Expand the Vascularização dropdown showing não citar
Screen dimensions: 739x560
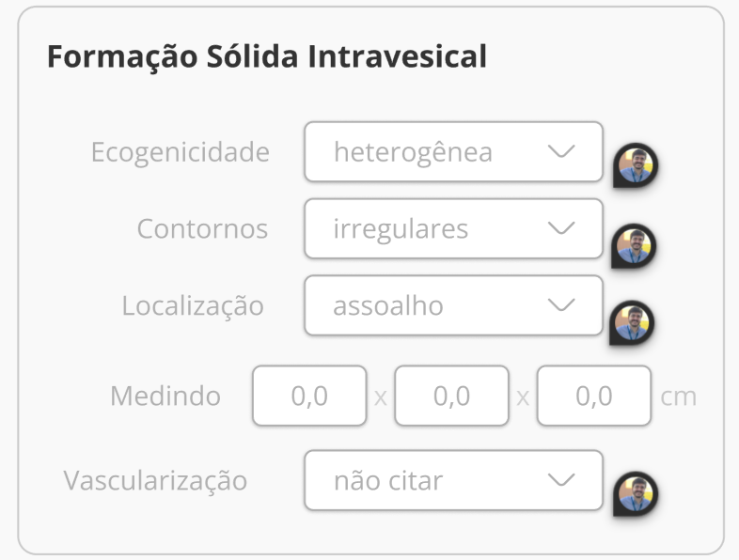click(453, 481)
